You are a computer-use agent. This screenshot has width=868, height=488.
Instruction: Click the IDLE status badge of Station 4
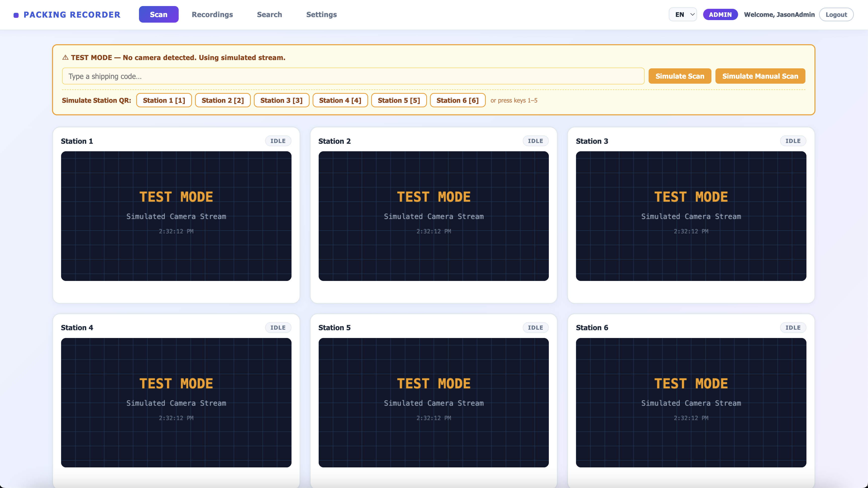pos(278,328)
